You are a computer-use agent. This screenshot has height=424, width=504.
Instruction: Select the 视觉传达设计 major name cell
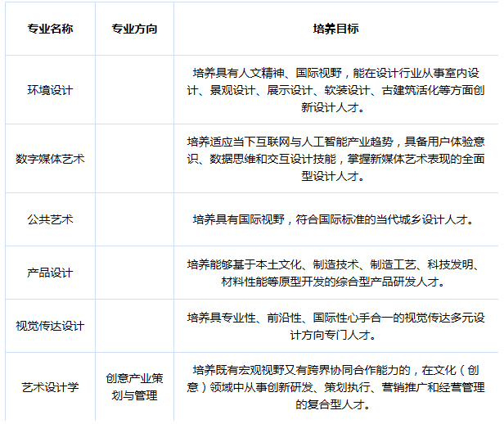pyautogui.click(x=50, y=326)
